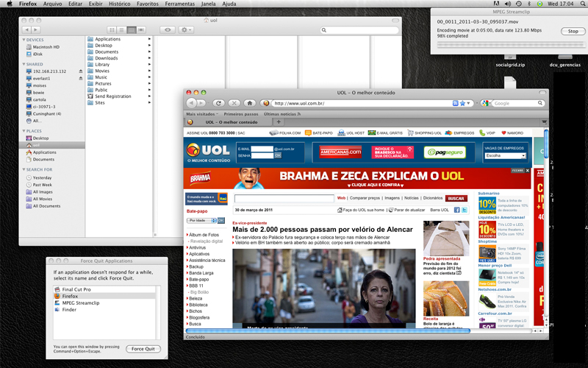Eject everlast1 shared server

[81, 78]
